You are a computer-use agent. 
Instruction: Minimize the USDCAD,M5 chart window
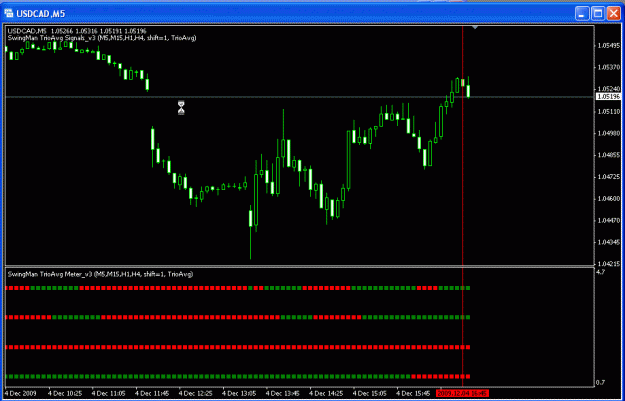(582, 14)
